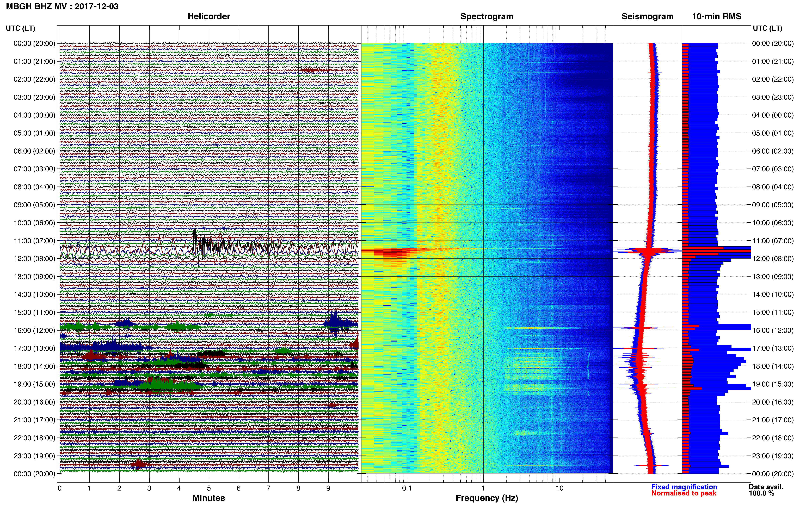Screen dimensions: 812x508
Task: Click the left '03:00 (23:00)' time label
Action: [34, 97]
